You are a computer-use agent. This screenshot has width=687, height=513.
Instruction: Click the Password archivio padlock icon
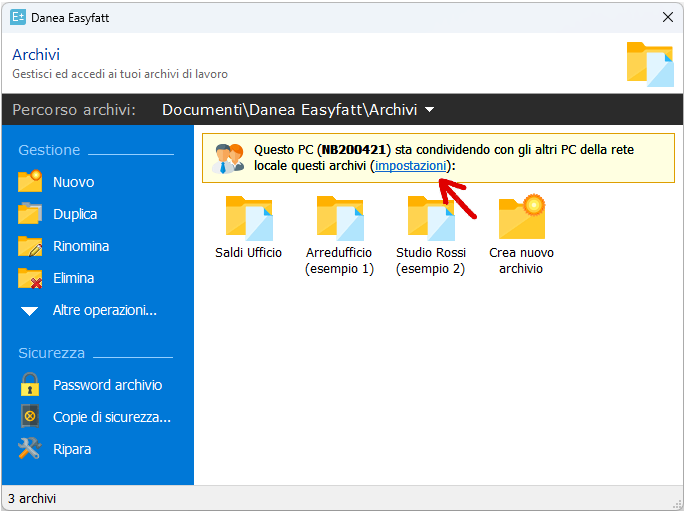[30, 385]
